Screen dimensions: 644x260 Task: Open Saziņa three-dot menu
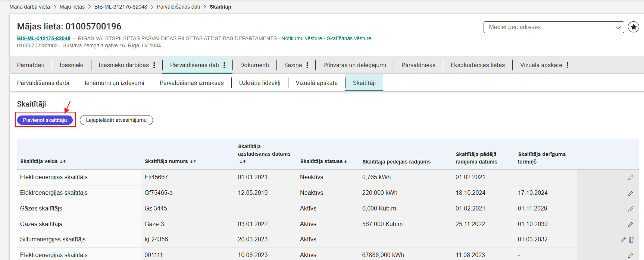coord(307,65)
